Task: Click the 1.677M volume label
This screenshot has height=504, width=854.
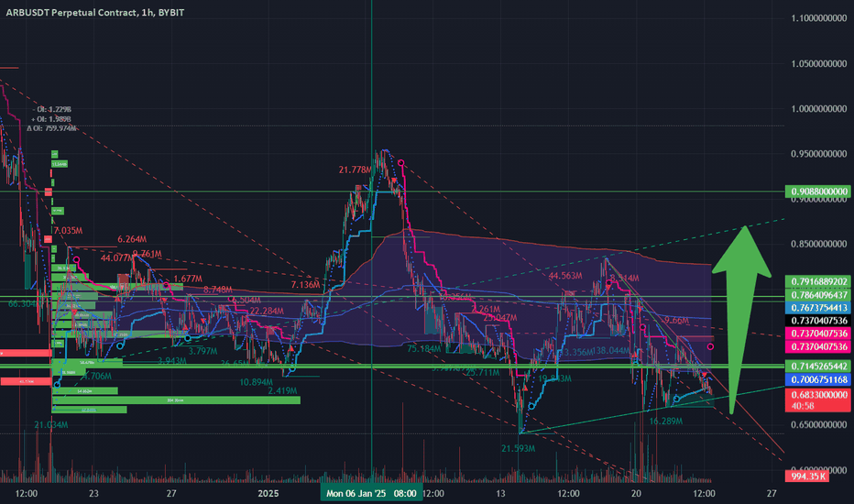Action: pos(188,279)
